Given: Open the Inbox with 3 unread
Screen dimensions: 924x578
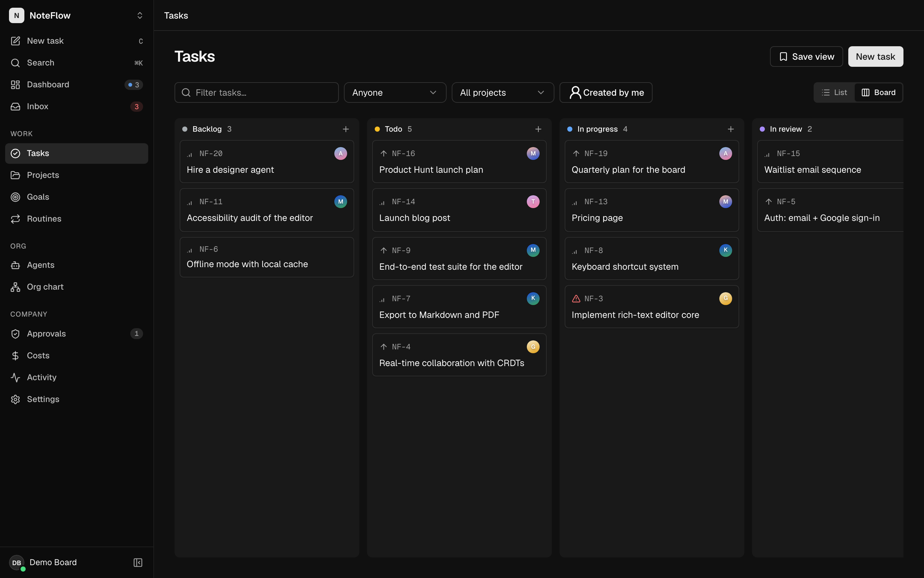Looking at the screenshot, I should click(77, 106).
